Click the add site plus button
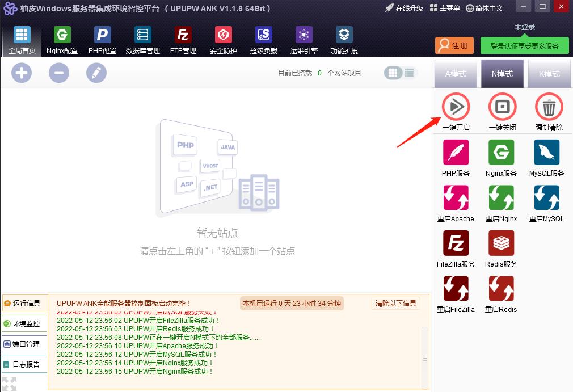This screenshot has height=392, width=573. tap(22, 73)
